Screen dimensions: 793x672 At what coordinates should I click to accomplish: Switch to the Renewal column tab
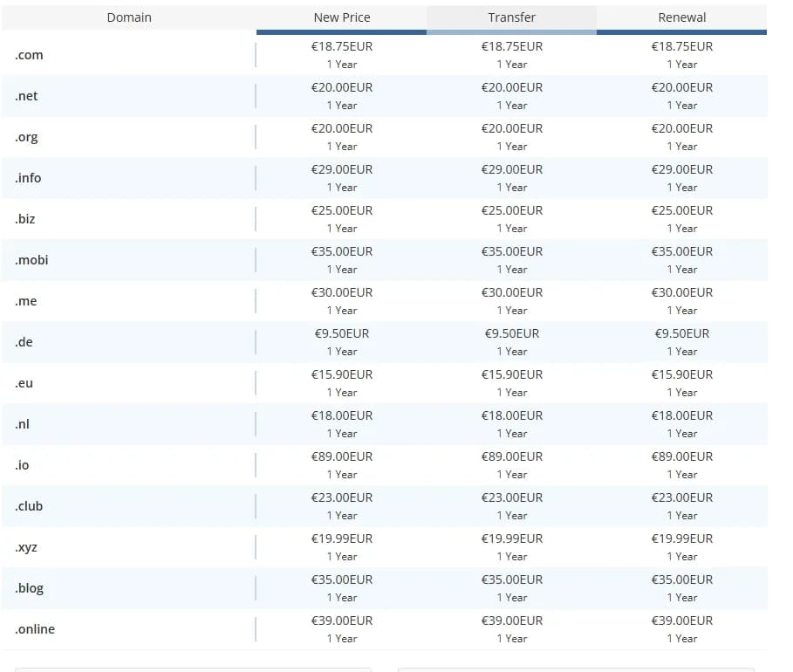coord(681,17)
